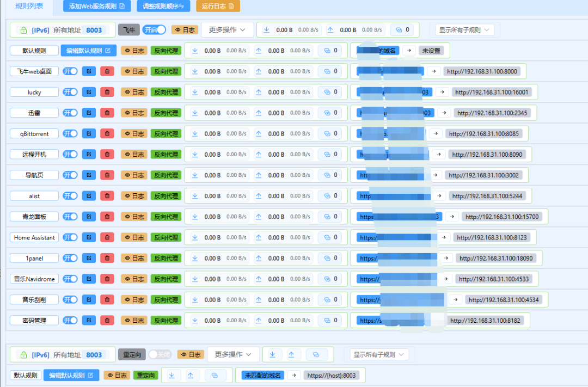Toggle the 飞牛 rule 开启 switch
This screenshot has width=588, height=387.
point(154,29)
